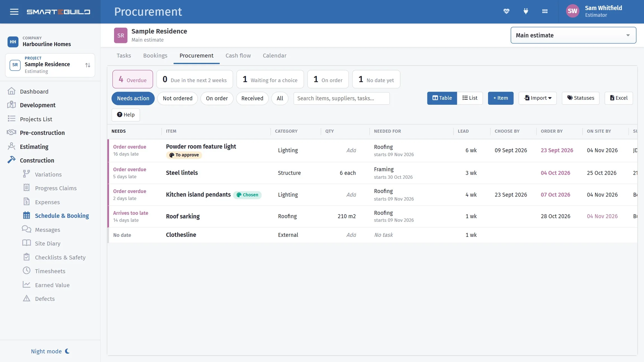Open the hamburger navigation menu

(14, 12)
